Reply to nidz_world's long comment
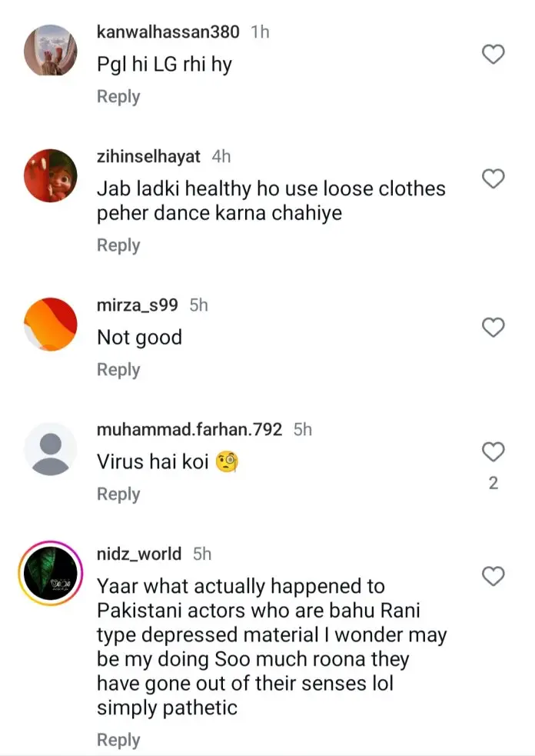Screen dimensions: 535x756 click(118, 740)
